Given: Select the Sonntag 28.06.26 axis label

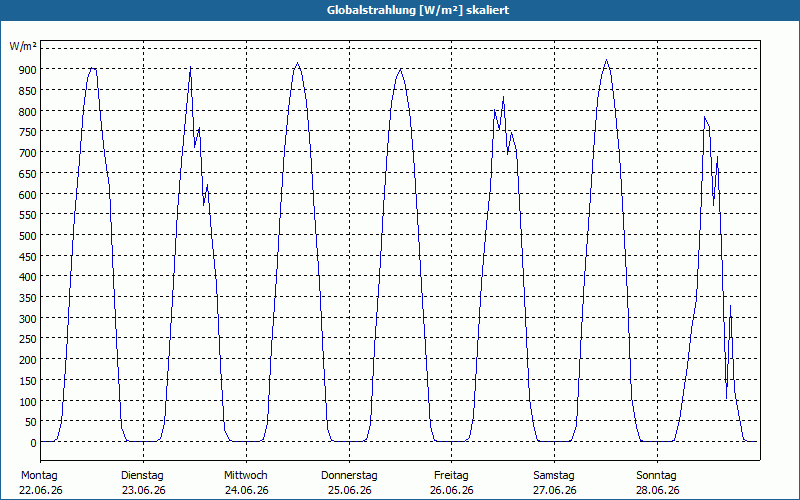Looking at the screenshot, I should tap(657, 483).
